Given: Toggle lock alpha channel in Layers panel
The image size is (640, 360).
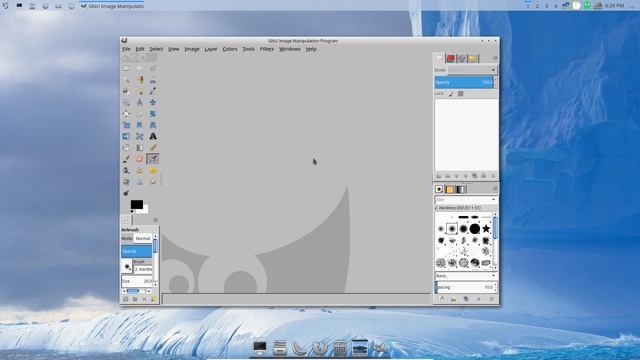Looking at the screenshot, I should tap(461, 94).
